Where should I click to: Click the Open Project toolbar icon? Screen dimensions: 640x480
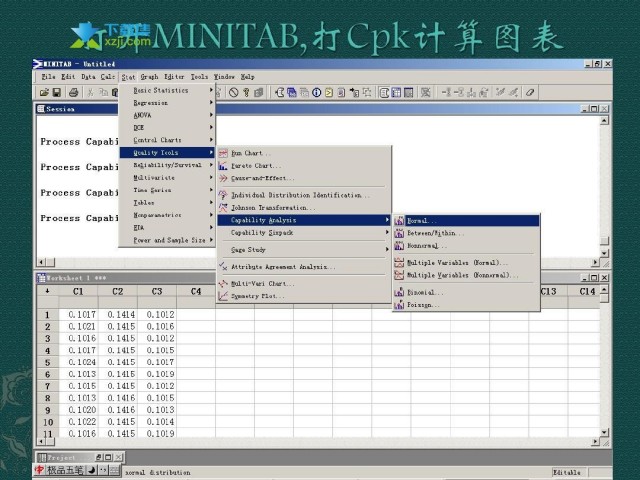(x=44, y=93)
